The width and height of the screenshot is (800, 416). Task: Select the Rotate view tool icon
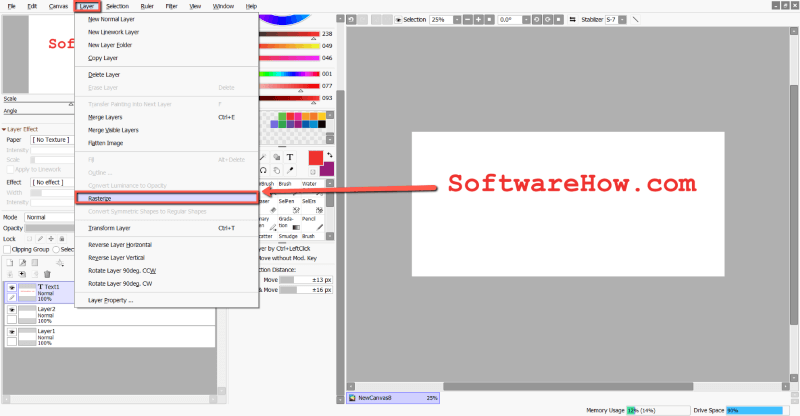pos(263,170)
